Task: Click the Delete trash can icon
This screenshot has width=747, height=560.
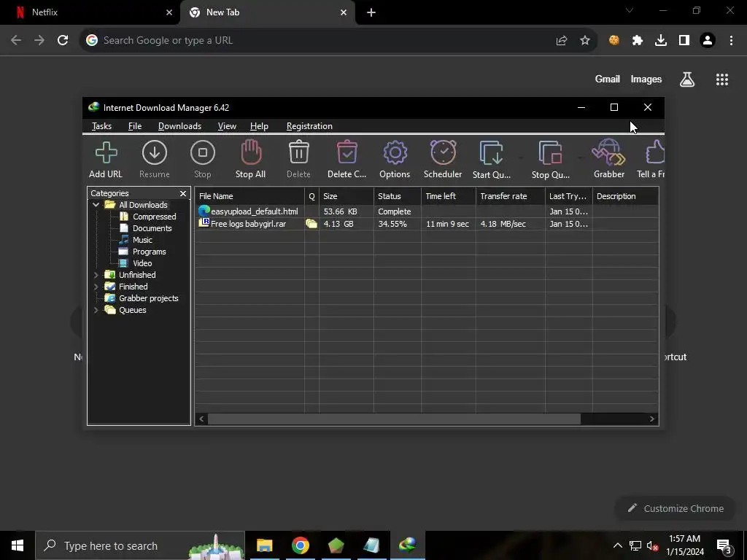Action: [298, 160]
